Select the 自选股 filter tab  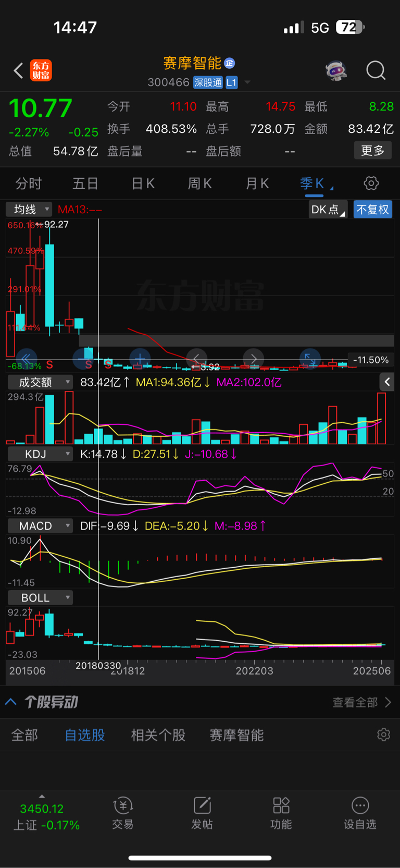pyautogui.click(x=85, y=735)
